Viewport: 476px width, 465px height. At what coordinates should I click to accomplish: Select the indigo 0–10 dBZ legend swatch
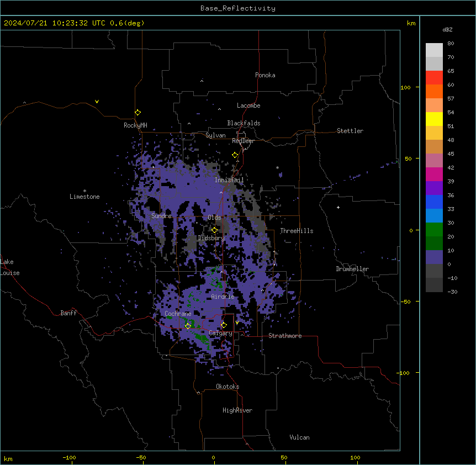coord(434,257)
